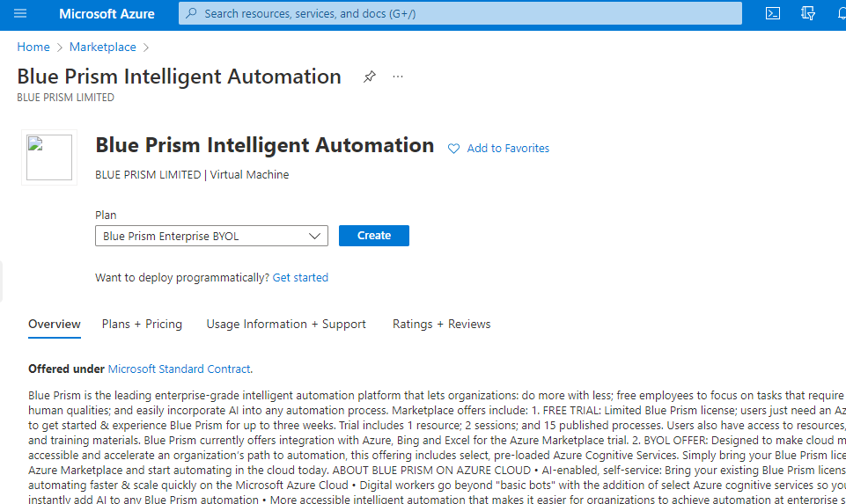Viewport: 846px width, 504px height.
Task: Open the Directories and subscriptions filter icon
Action: click(x=808, y=14)
